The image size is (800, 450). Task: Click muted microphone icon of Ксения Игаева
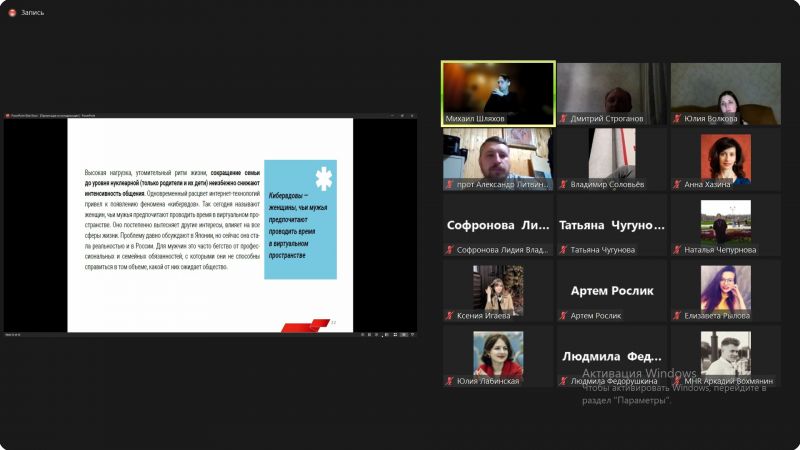(449, 315)
